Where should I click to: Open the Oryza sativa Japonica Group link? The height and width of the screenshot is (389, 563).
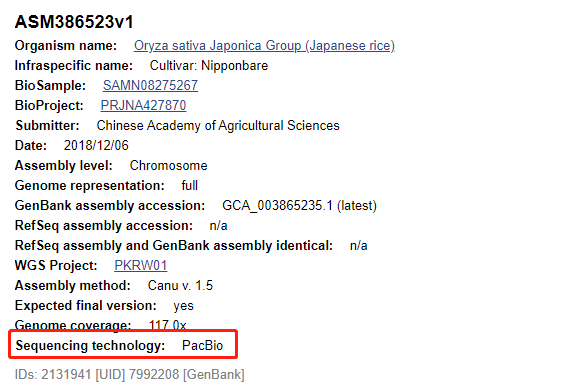264,46
